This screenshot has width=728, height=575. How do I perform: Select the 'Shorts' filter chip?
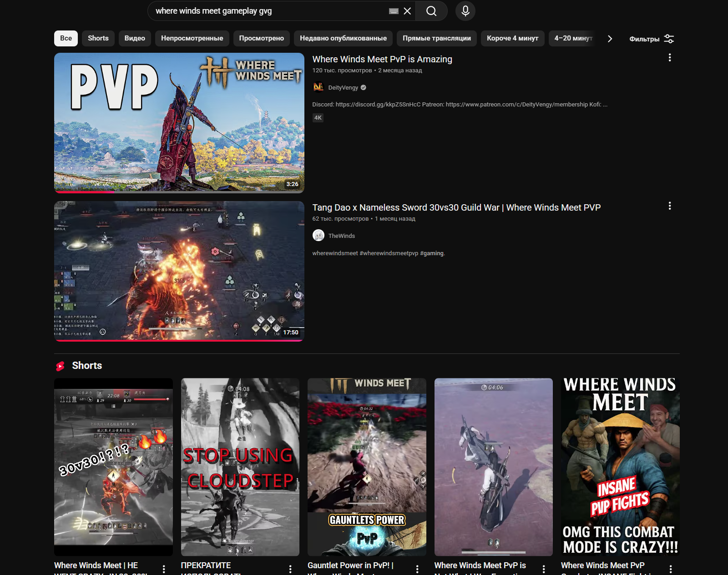(x=98, y=38)
